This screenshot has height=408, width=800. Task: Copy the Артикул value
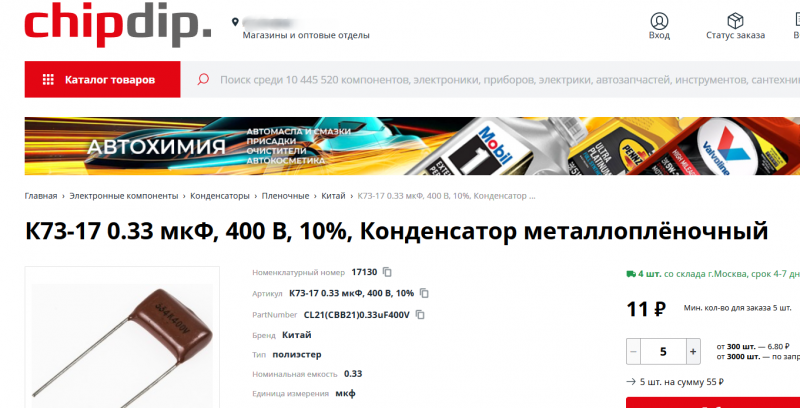[x=424, y=293]
